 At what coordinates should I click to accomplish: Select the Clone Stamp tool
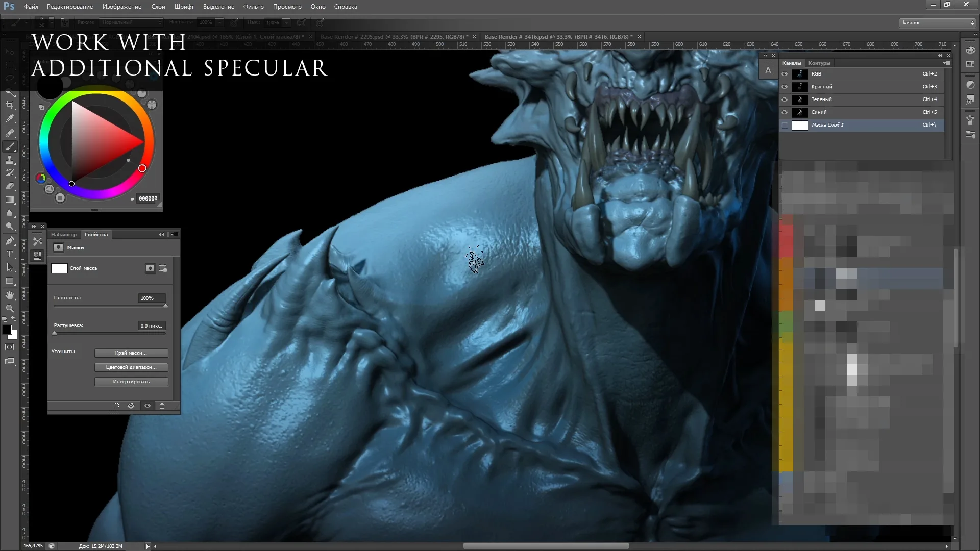[x=10, y=160]
